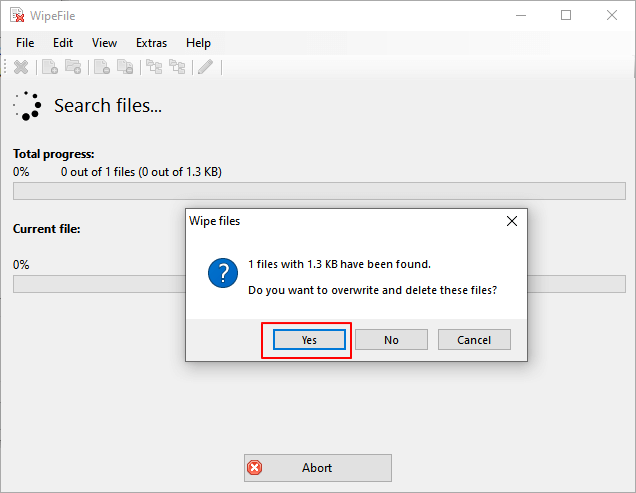Screen dimensions: 636x493
Task: Click the delete X icon in toolbar
Action: click(20, 67)
